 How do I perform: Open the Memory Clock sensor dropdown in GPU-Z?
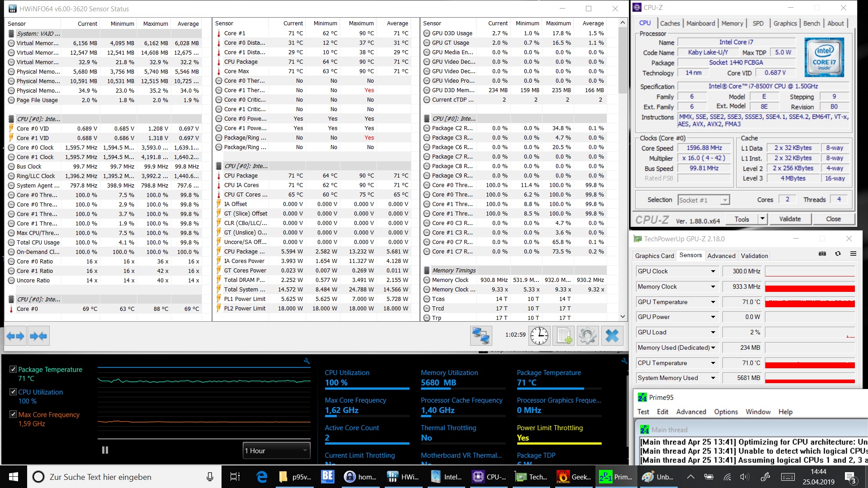(x=712, y=286)
